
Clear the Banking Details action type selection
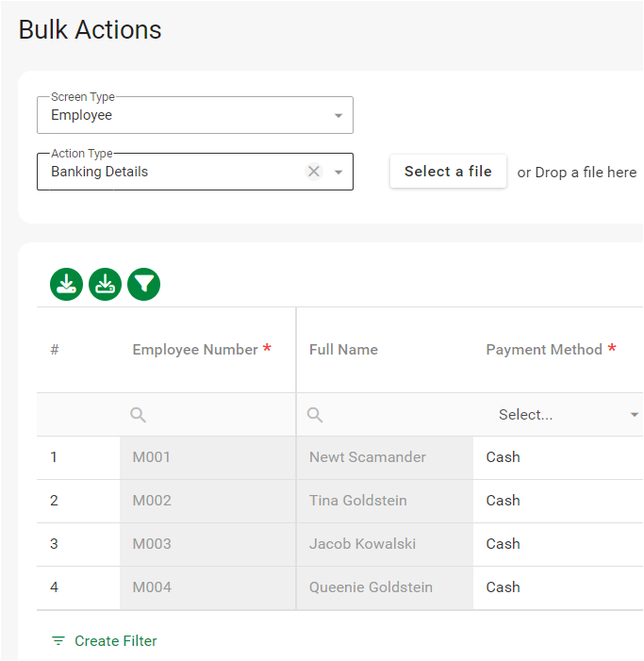(x=314, y=172)
